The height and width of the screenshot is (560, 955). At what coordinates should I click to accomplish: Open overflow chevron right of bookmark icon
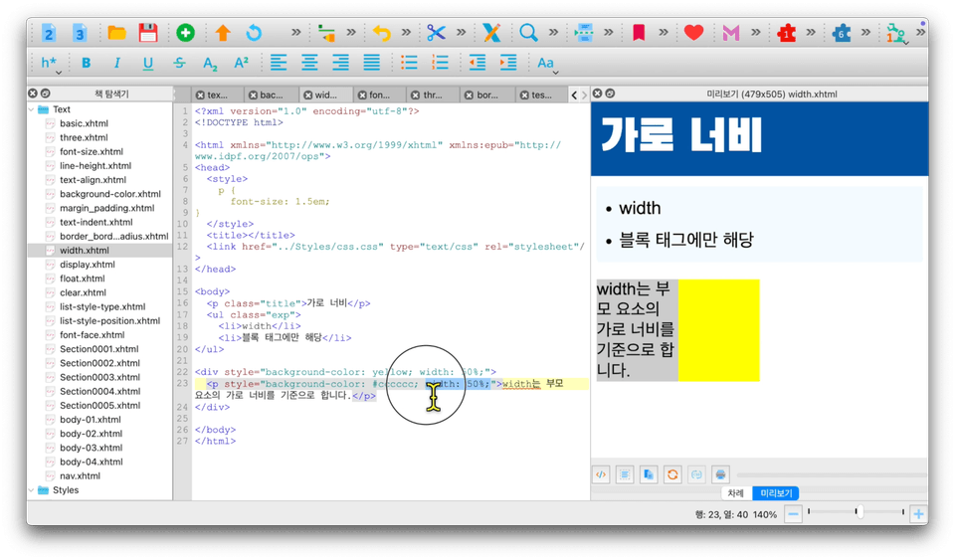click(x=664, y=32)
